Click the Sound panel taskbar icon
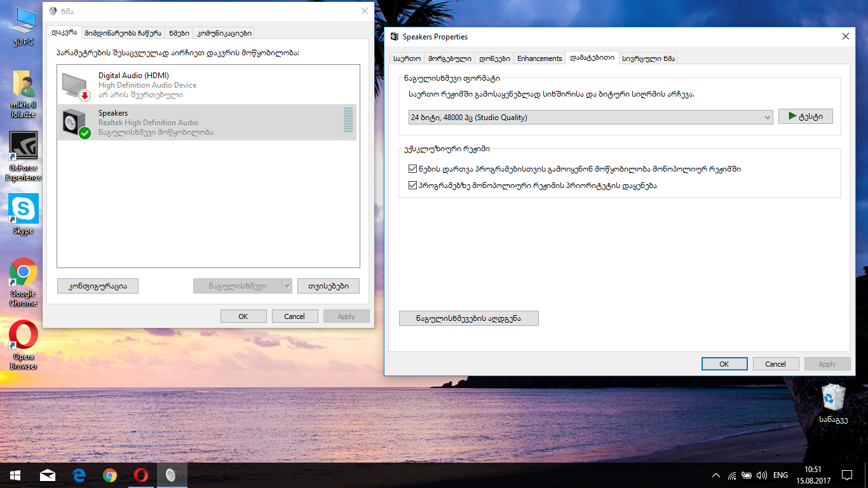Screen dimensions: 868x488 172,475
